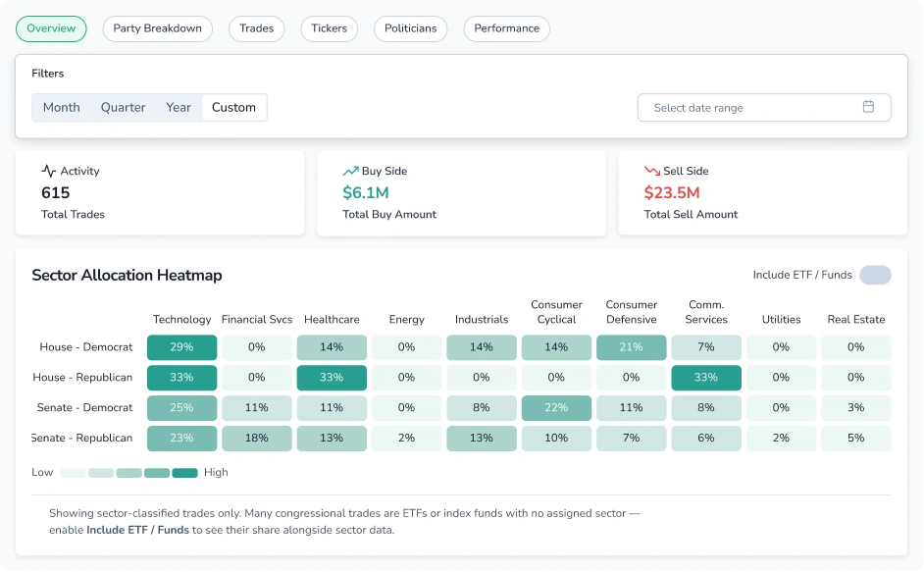Choose the Year filter period
Image resolution: width=924 pixels, height=572 pixels.
(178, 107)
